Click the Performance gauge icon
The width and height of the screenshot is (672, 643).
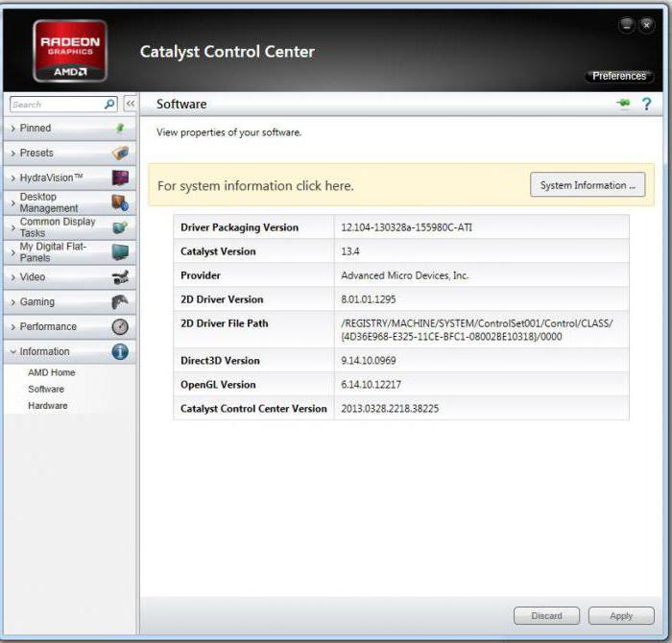pos(120,326)
